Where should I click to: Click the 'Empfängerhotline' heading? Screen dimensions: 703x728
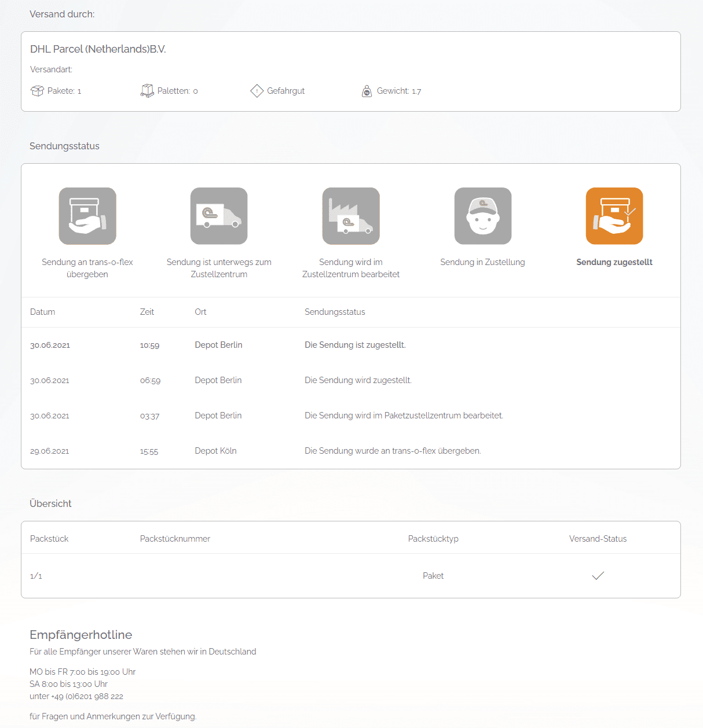point(81,635)
